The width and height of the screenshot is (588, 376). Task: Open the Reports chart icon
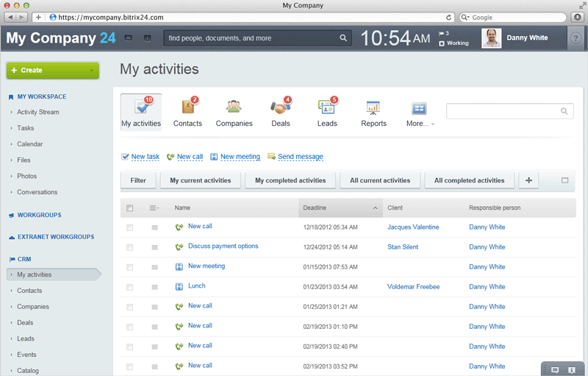click(373, 108)
